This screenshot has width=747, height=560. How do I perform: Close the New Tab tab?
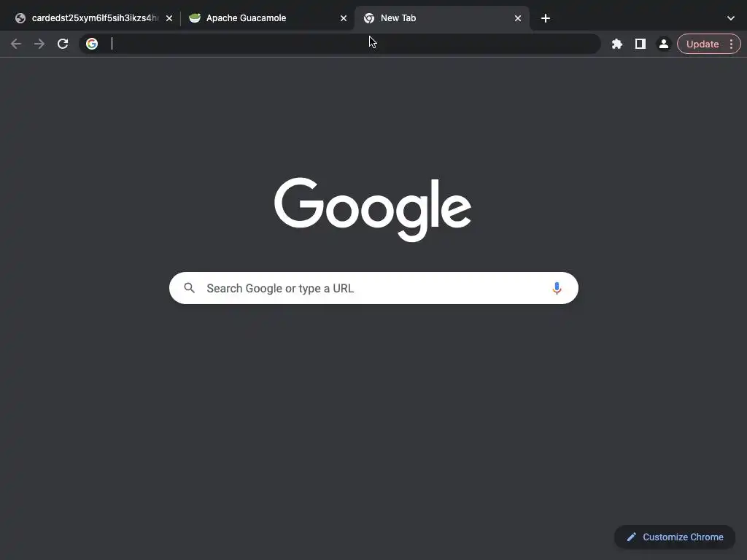[x=518, y=18]
